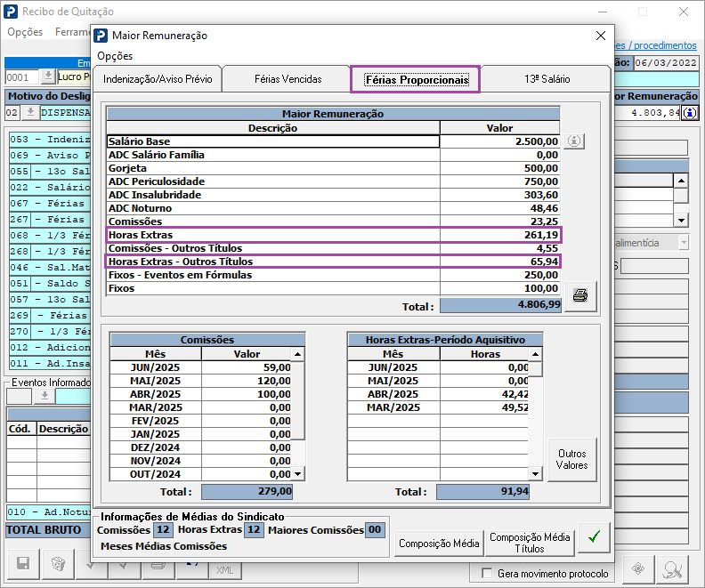Image resolution: width=705 pixels, height=588 pixels.
Task: Click the Horas Extras list scrollbar thumb
Action: 535,369
